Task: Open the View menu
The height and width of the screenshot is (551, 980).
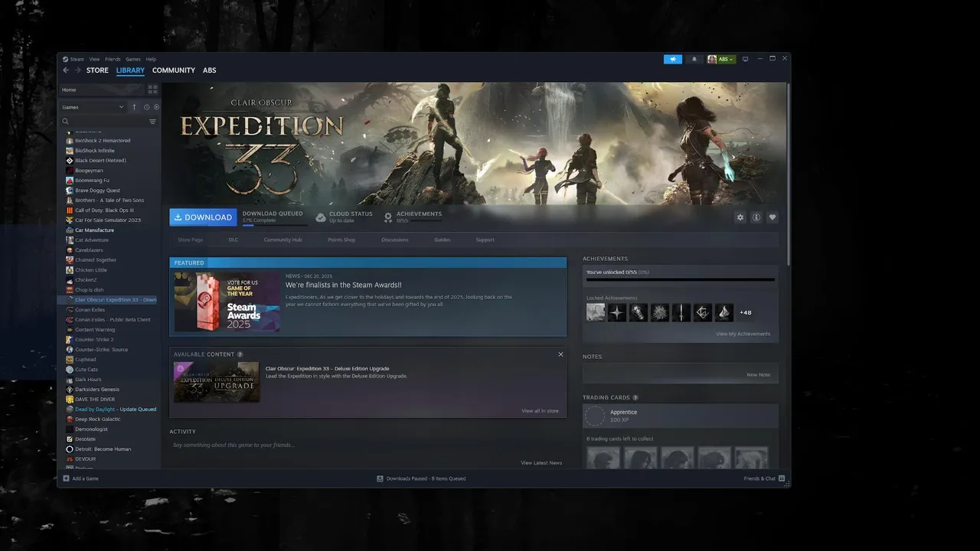Action: coord(94,59)
